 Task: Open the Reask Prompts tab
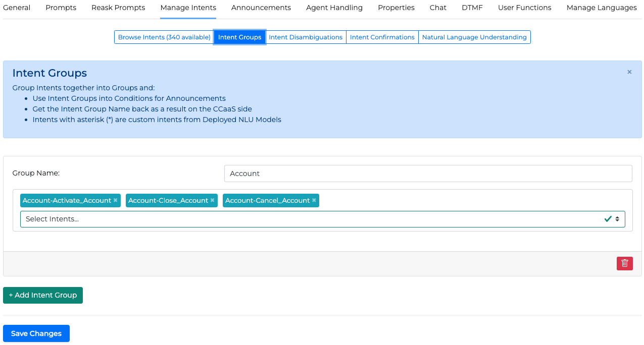click(118, 8)
